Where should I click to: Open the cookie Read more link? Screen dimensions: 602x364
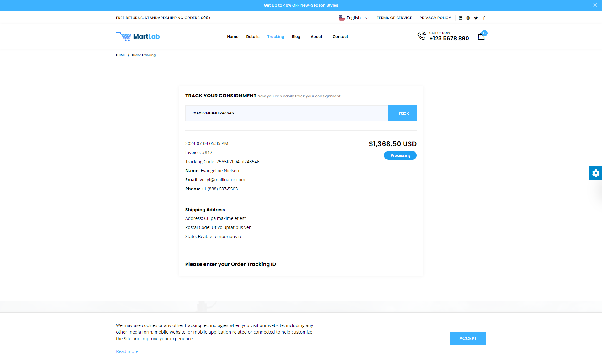pyautogui.click(x=127, y=351)
